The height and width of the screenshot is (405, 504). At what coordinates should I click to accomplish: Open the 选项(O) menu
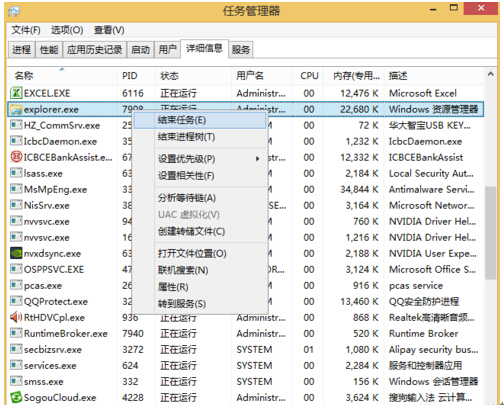pos(67,30)
